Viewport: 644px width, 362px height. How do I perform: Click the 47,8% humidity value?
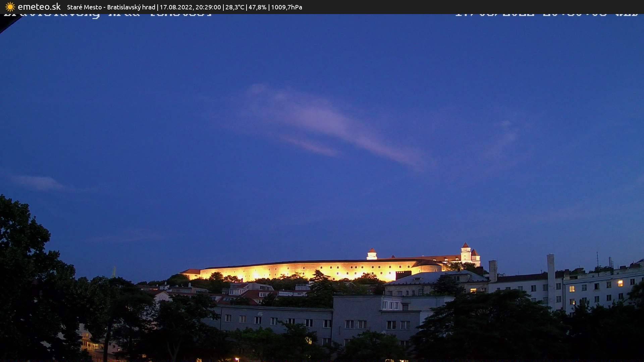point(257,7)
